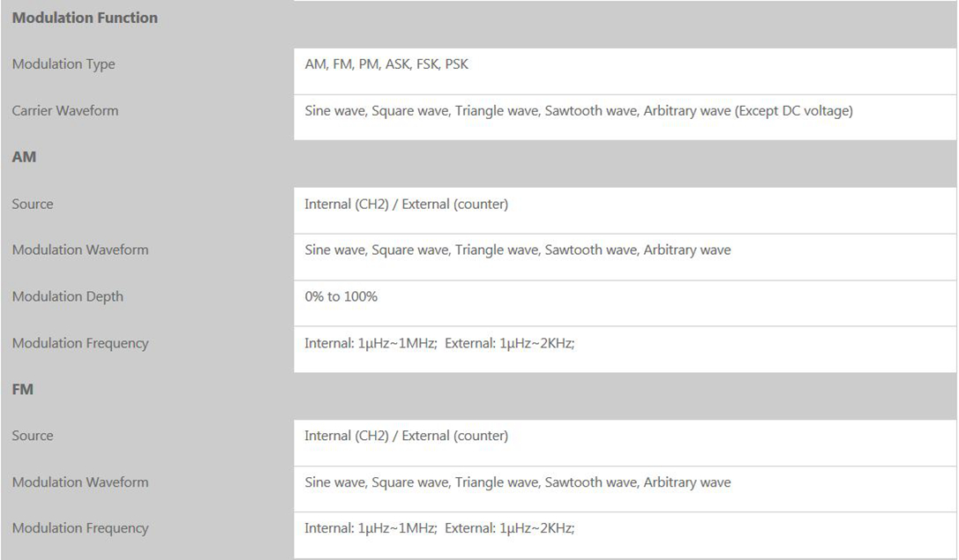
Task: Select the Modulation Waveform label under AM
Action: click(80, 250)
